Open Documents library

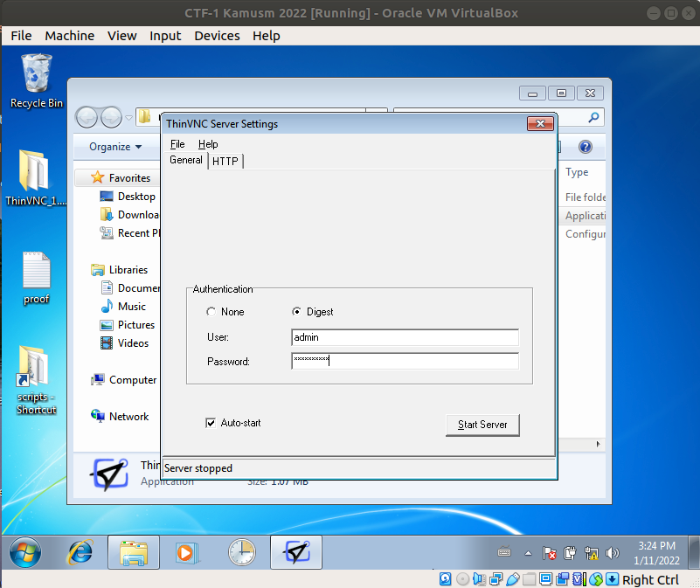point(130,288)
